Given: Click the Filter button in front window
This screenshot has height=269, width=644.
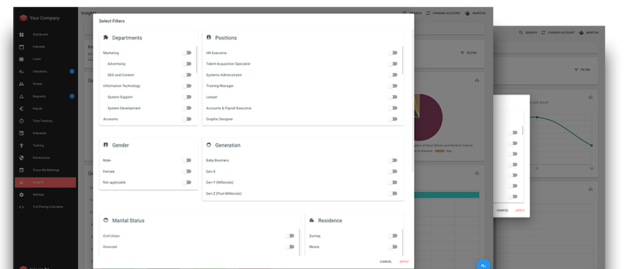Looking at the screenshot, I should point(469,53).
